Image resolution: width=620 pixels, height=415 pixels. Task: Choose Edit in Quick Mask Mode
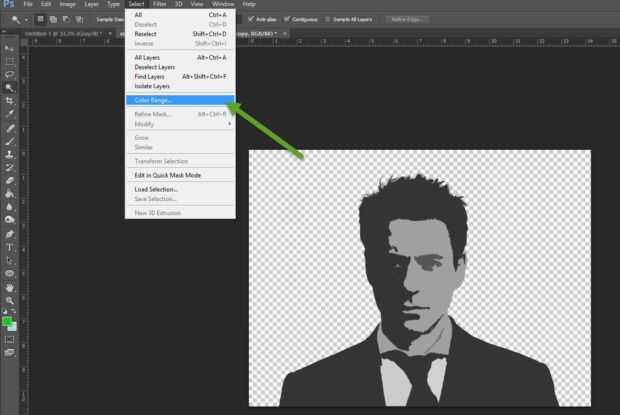click(x=168, y=175)
